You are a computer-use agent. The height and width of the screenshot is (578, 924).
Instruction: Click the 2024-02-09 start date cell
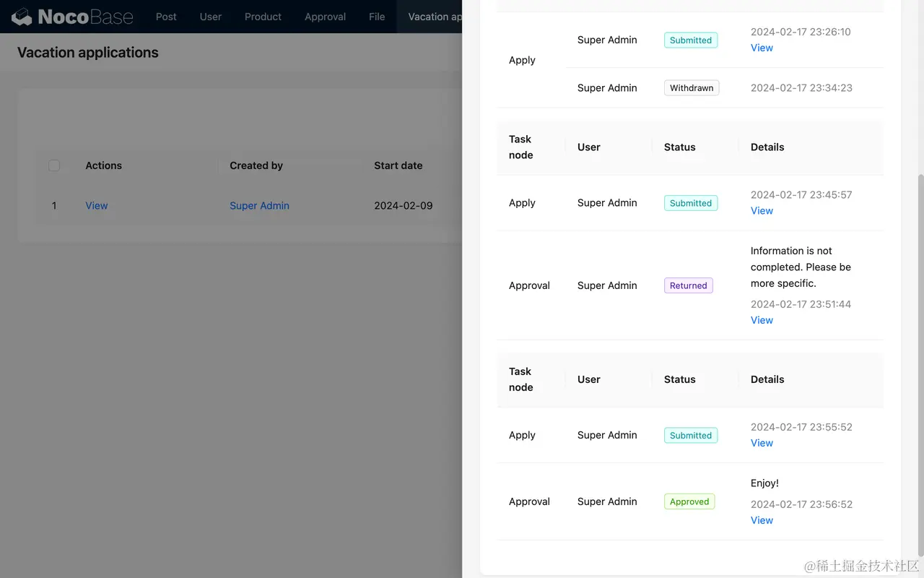click(x=404, y=206)
